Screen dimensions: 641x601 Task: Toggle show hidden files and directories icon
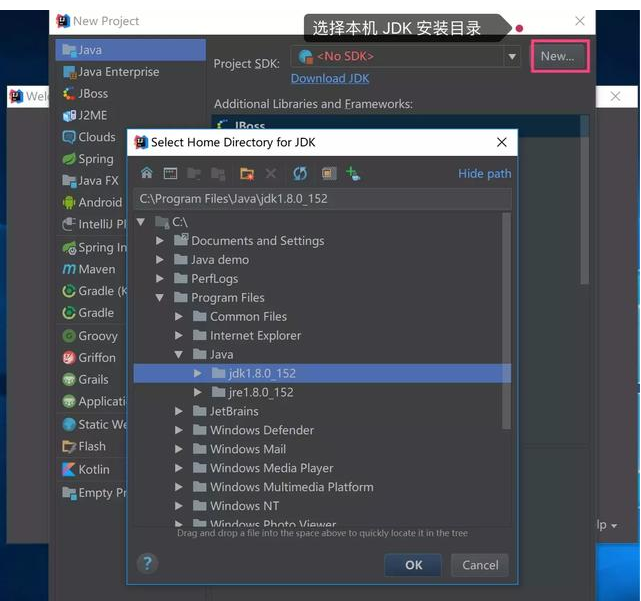(329, 173)
